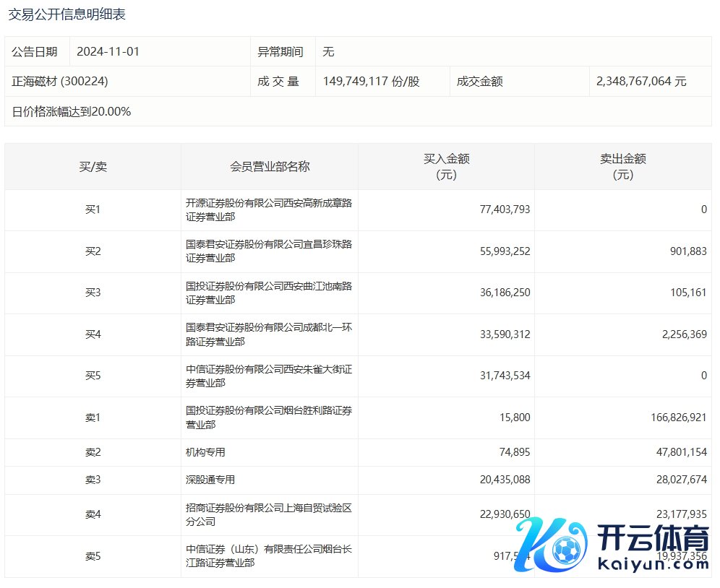Click the 日价格涨幅达到20.00% notice row

point(72,112)
